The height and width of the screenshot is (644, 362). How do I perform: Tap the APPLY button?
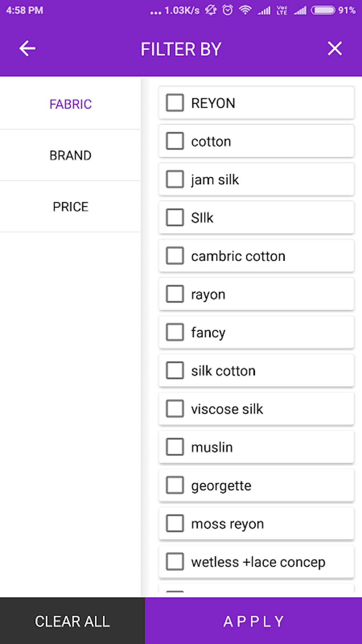click(253, 621)
